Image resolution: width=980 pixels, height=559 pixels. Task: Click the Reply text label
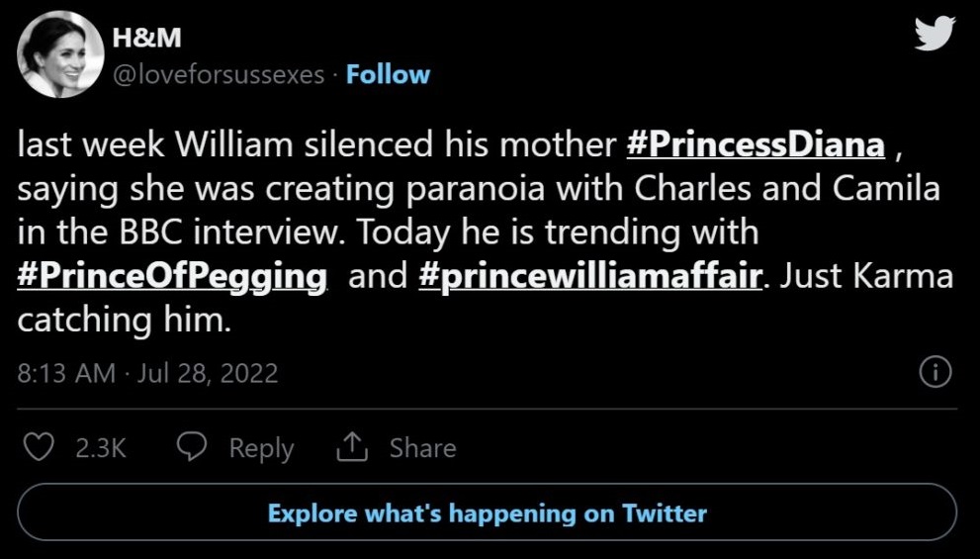261,448
